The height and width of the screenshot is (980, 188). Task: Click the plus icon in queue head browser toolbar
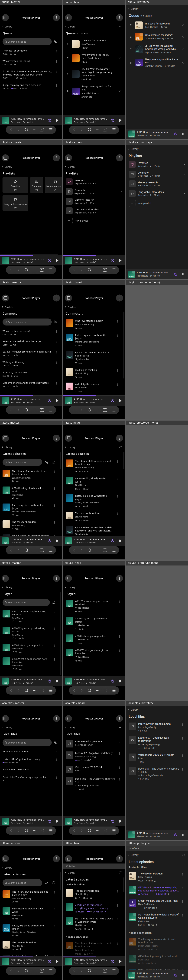click(x=97, y=130)
